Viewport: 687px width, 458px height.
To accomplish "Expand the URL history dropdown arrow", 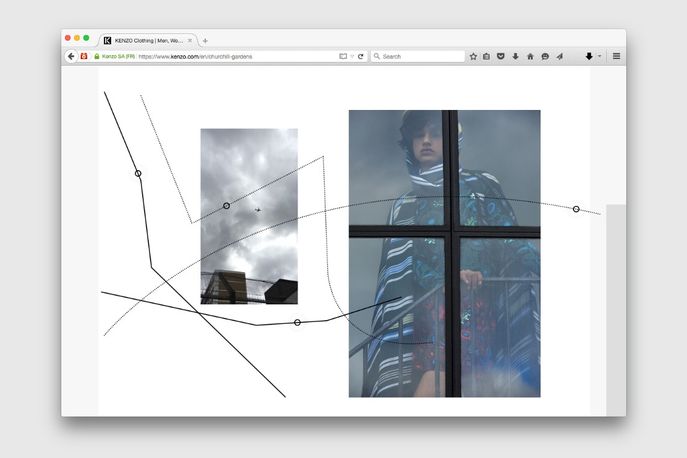I will click(352, 57).
